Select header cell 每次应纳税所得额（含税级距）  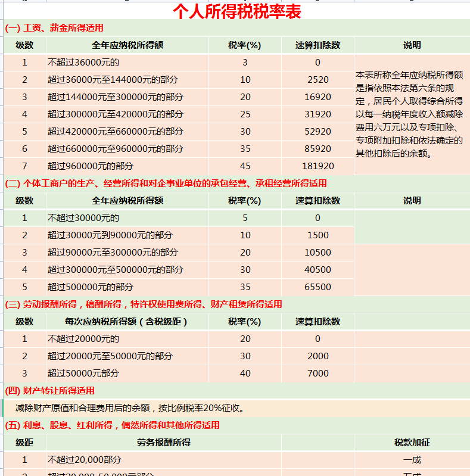[x=127, y=322]
